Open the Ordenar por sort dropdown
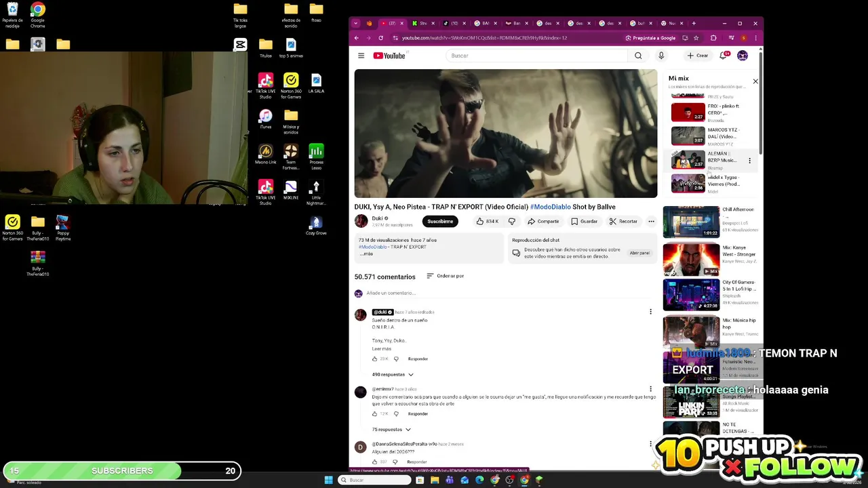The width and height of the screenshot is (868, 488). point(445,276)
